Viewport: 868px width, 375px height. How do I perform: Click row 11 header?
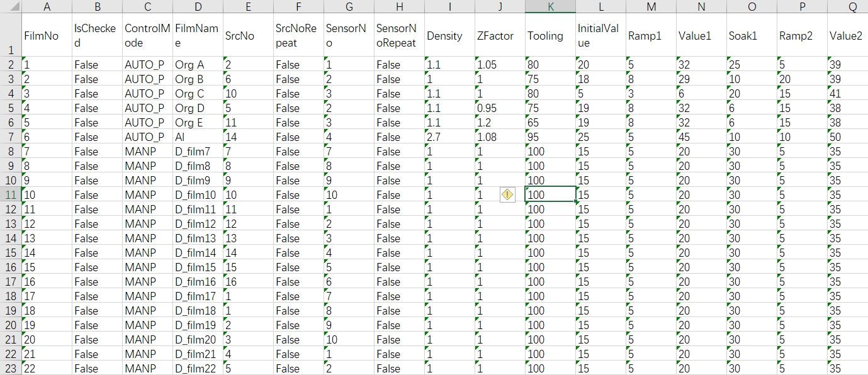tap(11, 195)
